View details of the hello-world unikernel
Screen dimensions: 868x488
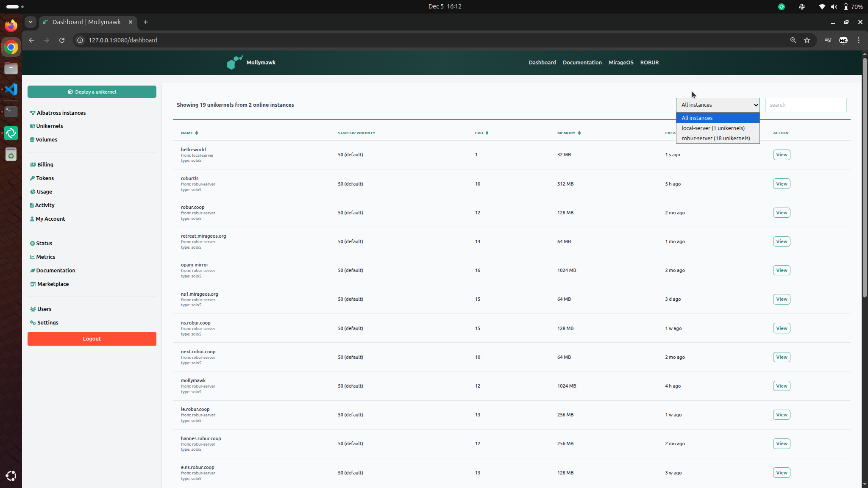pyautogui.click(x=781, y=155)
